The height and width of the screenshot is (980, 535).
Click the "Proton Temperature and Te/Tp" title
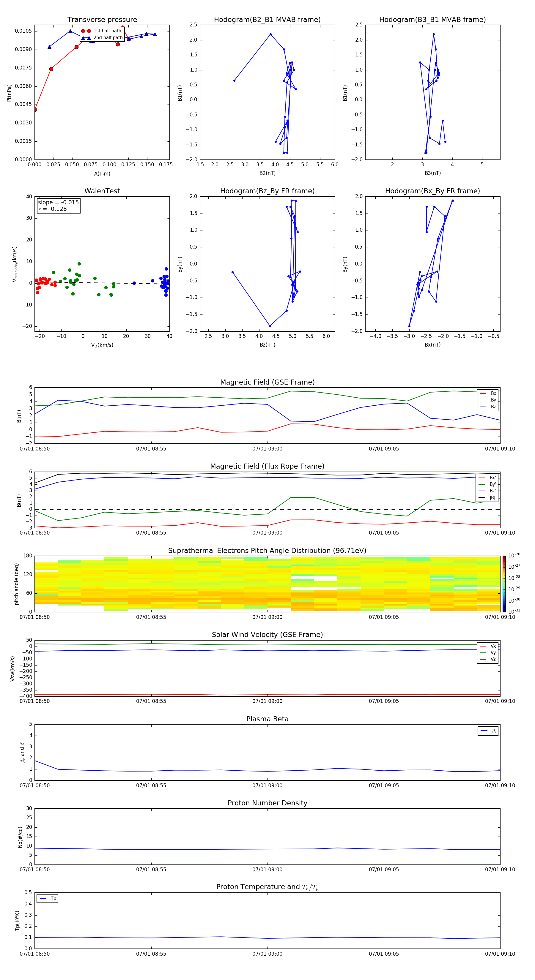click(x=267, y=887)
